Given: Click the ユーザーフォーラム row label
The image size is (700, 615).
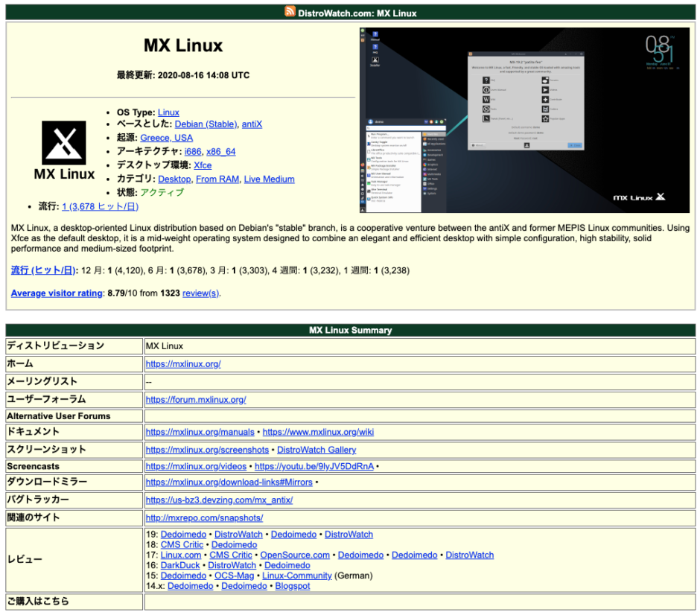Looking at the screenshot, I should point(46,399).
